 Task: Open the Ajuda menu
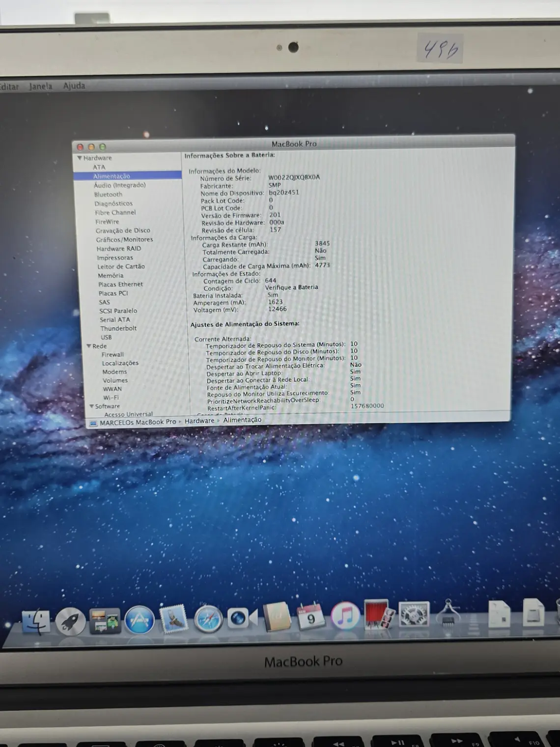pos(74,86)
